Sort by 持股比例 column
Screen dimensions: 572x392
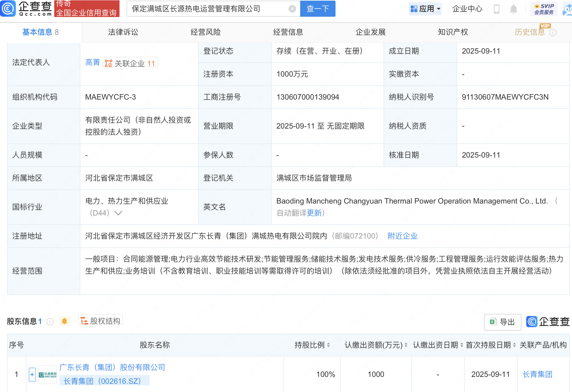click(328, 345)
